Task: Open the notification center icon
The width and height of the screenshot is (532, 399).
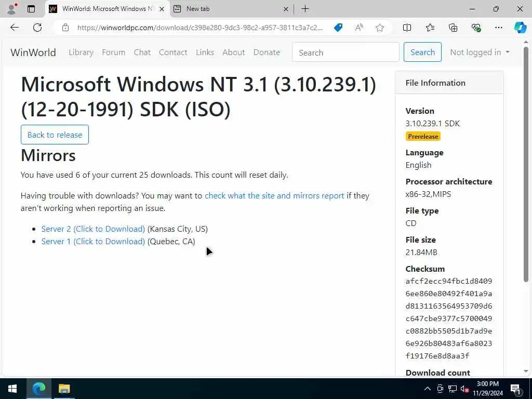Action: tap(515, 389)
